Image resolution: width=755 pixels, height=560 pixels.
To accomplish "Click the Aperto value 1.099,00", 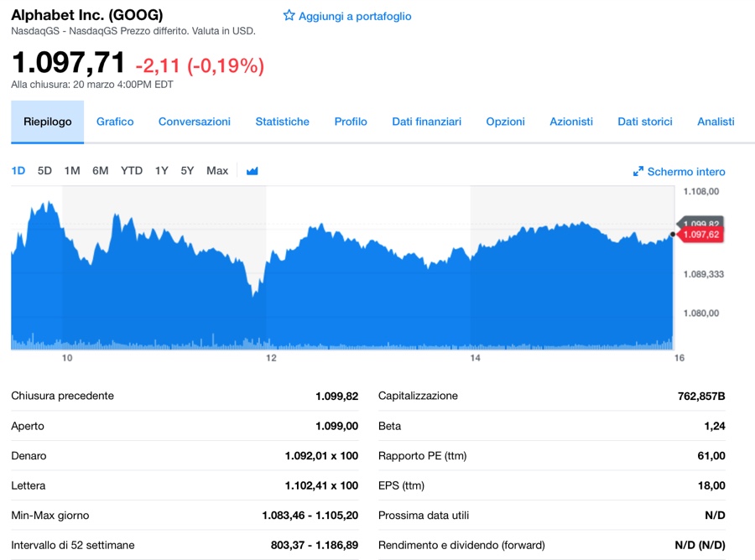I will point(337,426).
